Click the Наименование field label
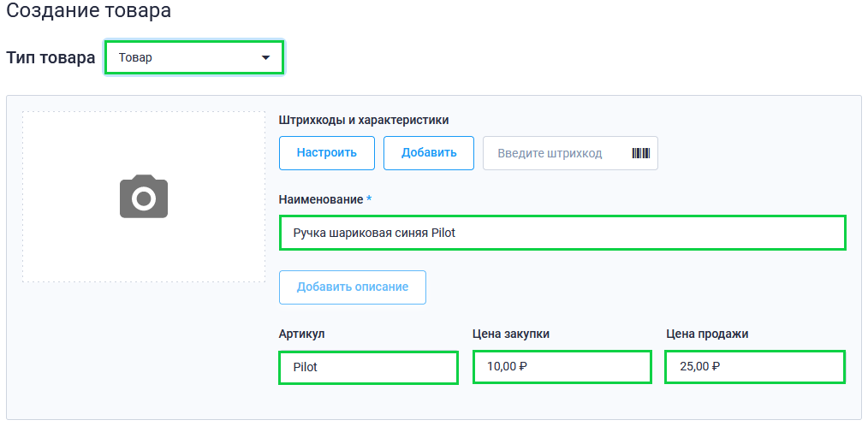Viewport: 868px width, 426px height. (x=321, y=199)
